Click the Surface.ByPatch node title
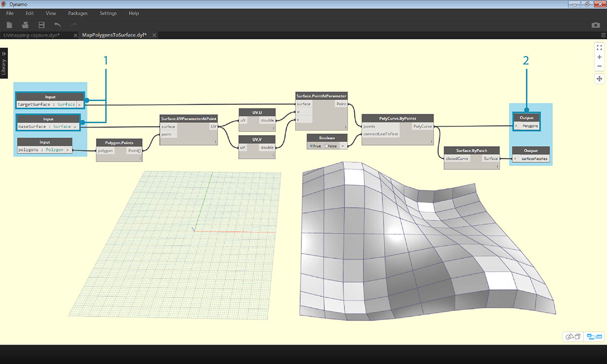The height and width of the screenshot is (364, 607). coord(471,150)
